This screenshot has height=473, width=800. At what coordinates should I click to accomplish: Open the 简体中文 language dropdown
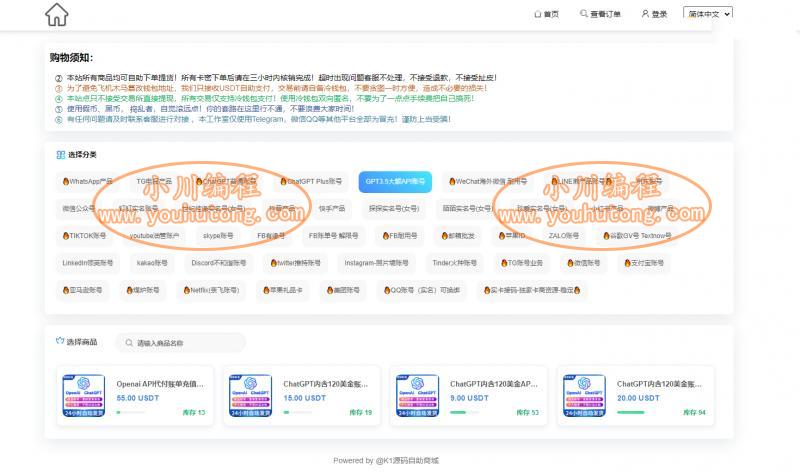coord(708,14)
